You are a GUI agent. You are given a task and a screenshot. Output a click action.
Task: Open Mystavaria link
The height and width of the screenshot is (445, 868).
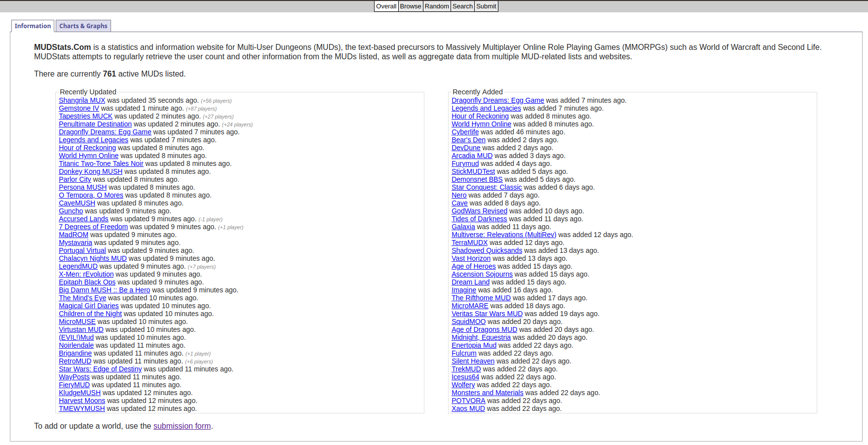coord(75,243)
